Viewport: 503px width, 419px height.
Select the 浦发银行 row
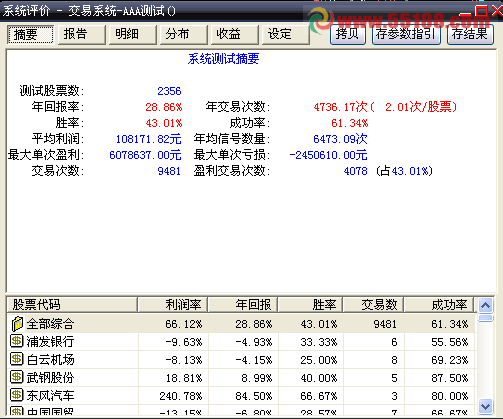241,342
